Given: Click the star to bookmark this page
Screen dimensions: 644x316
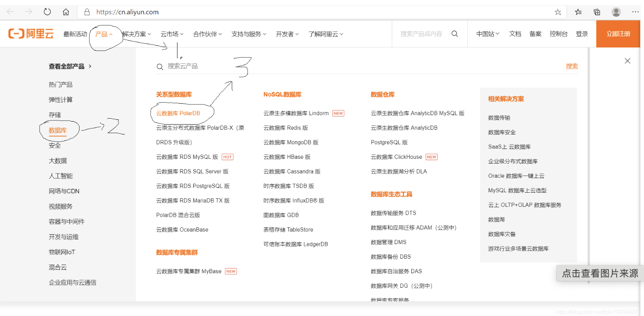Looking at the screenshot, I should 558,12.
